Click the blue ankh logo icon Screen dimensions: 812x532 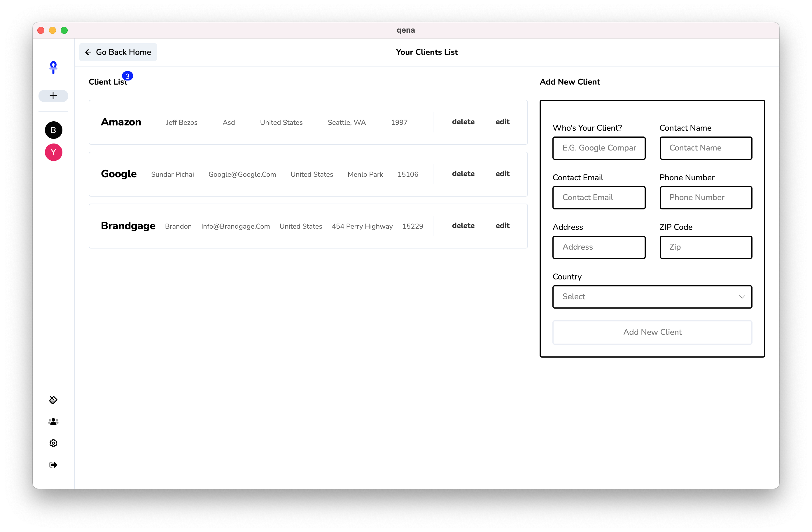click(53, 67)
